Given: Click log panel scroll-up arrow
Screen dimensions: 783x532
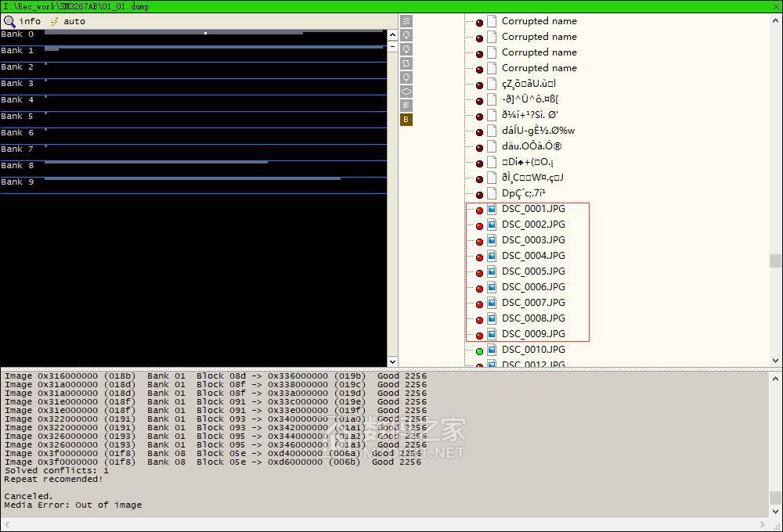Looking at the screenshot, I should click(x=775, y=379).
